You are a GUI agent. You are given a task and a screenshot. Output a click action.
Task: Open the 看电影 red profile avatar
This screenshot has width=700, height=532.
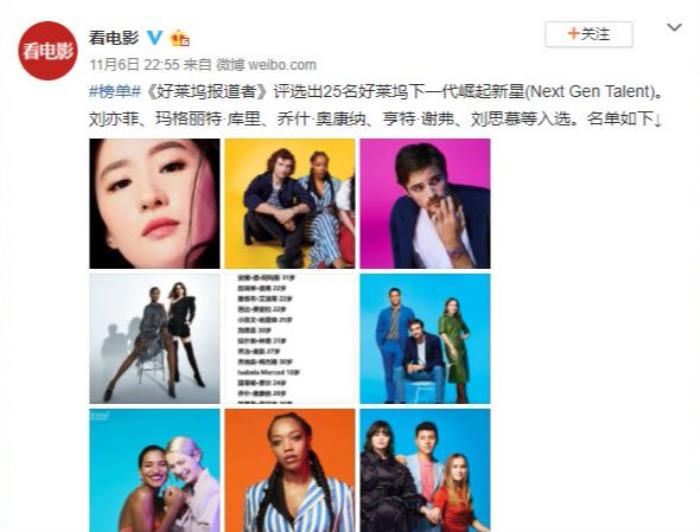point(47,51)
